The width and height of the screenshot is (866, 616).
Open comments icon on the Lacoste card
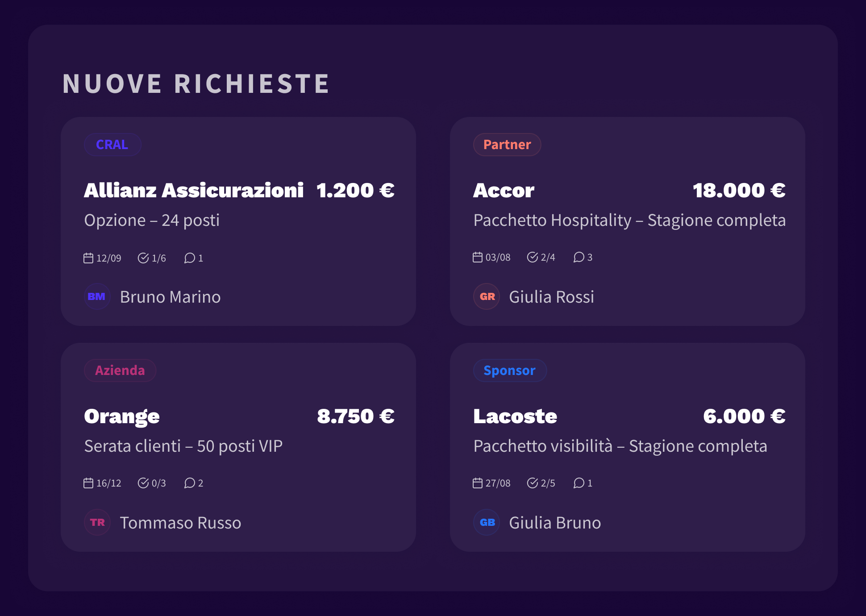579,483
